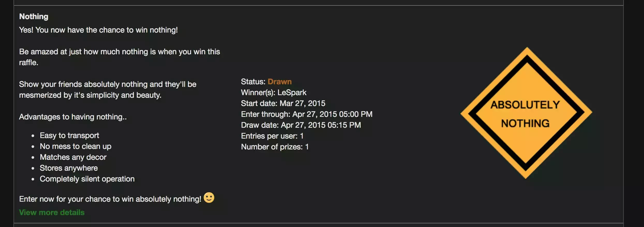The width and height of the screenshot is (644, 227).
Task: Click the Completely silent operation bullet item
Action: (x=87, y=179)
